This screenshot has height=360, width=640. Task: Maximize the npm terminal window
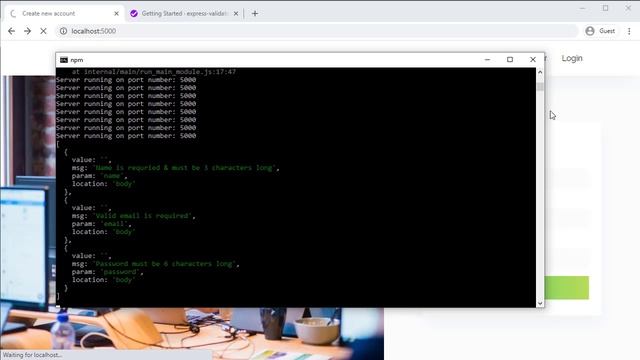point(510,60)
